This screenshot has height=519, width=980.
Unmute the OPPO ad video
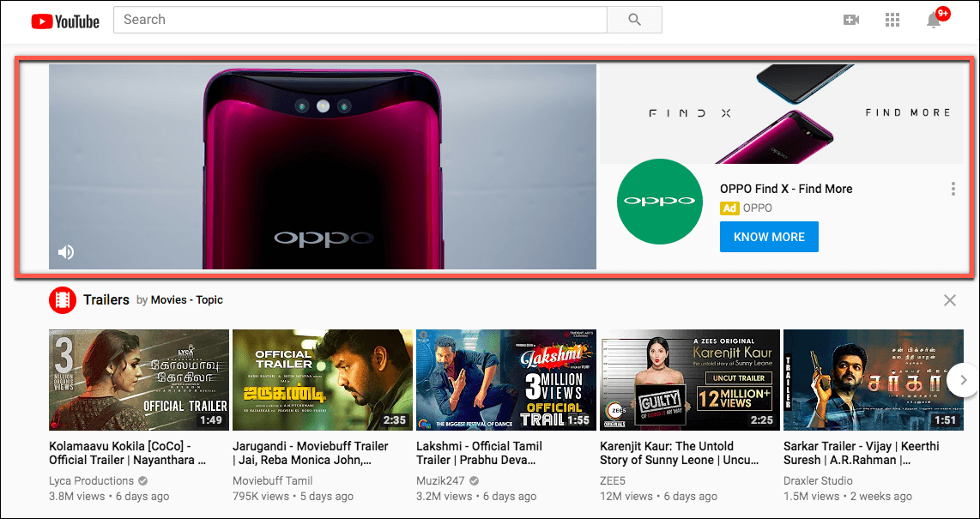coord(66,251)
